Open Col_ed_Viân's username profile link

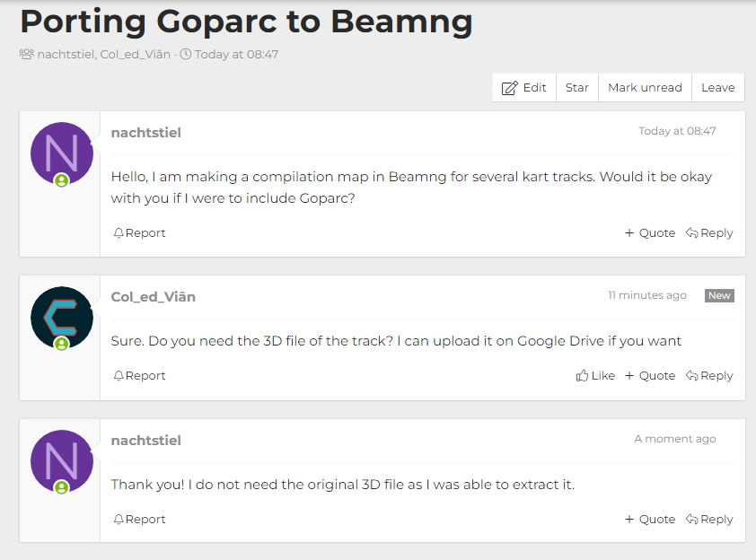tap(154, 297)
